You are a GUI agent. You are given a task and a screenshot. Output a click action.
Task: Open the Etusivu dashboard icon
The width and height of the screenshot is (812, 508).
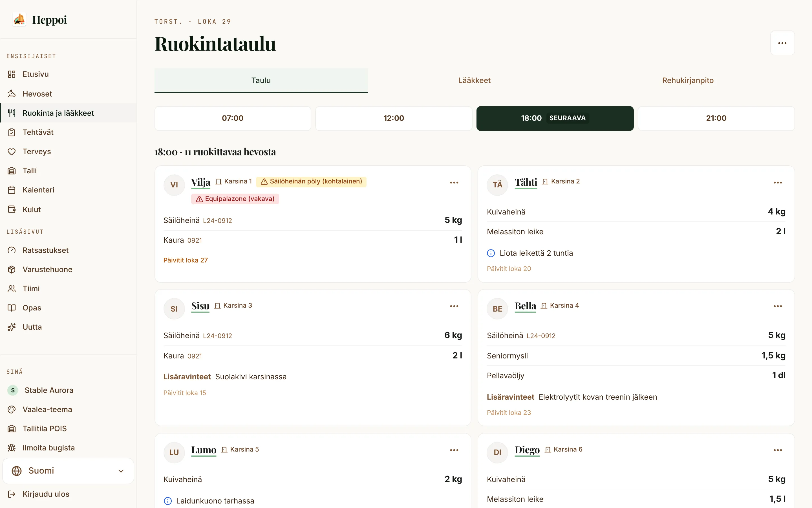click(x=12, y=74)
